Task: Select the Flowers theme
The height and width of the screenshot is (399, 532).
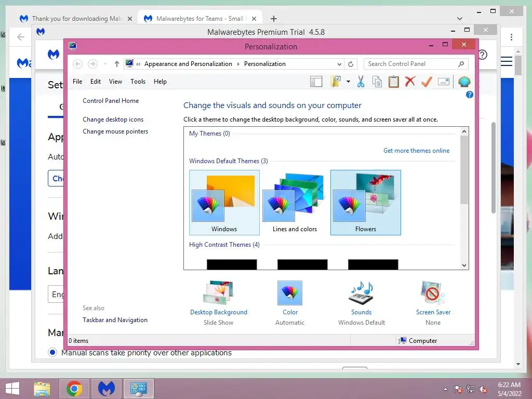Action: pyautogui.click(x=365, y=202)
